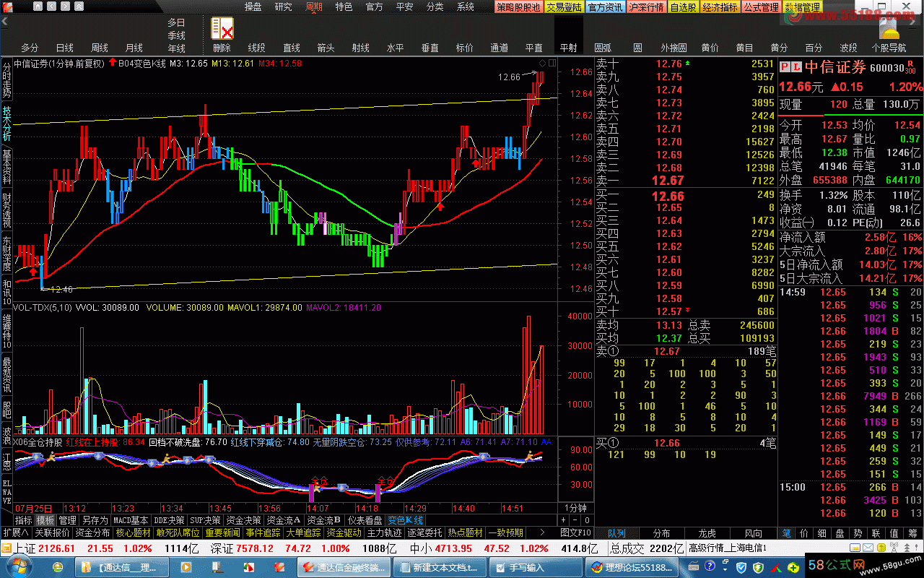
Task: Click the 交易登陆 login button
Action: [564, 7]
